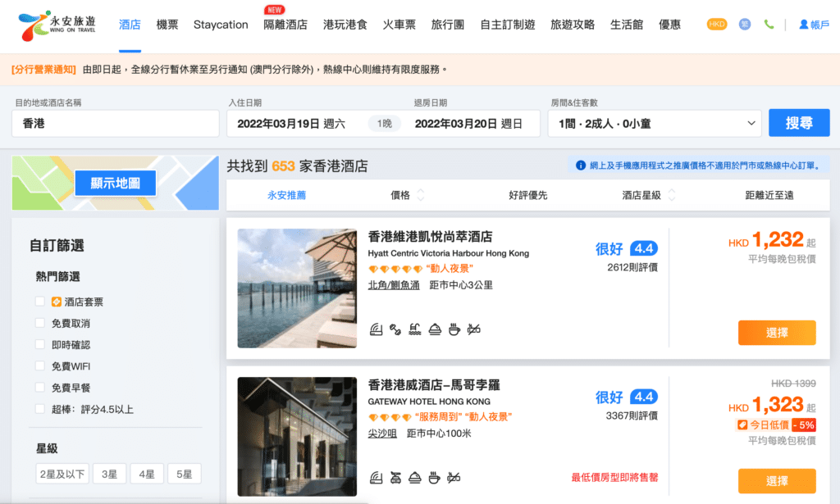
Task: Open the 自主訂制遊 nav tab
Action: click(507, 25)
